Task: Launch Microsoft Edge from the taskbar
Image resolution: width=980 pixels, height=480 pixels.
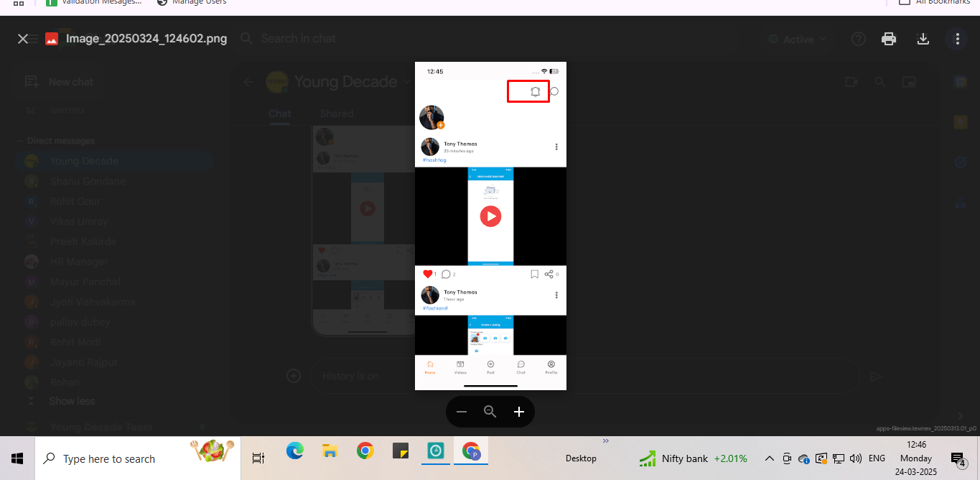Action: [x=294, y=451]
